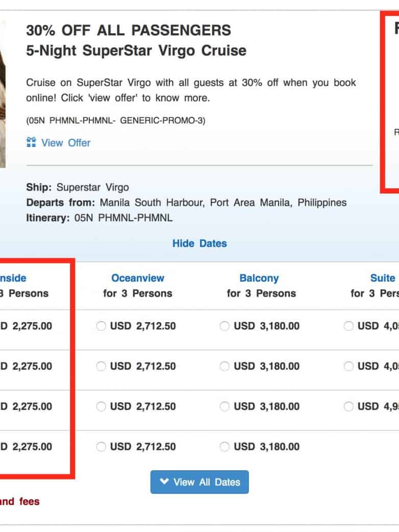Screen dimensions: 399x532
Task: Select Oceanview USD 2,712.50 in second row
Action: pyautogui.click(x=101, y=367)
